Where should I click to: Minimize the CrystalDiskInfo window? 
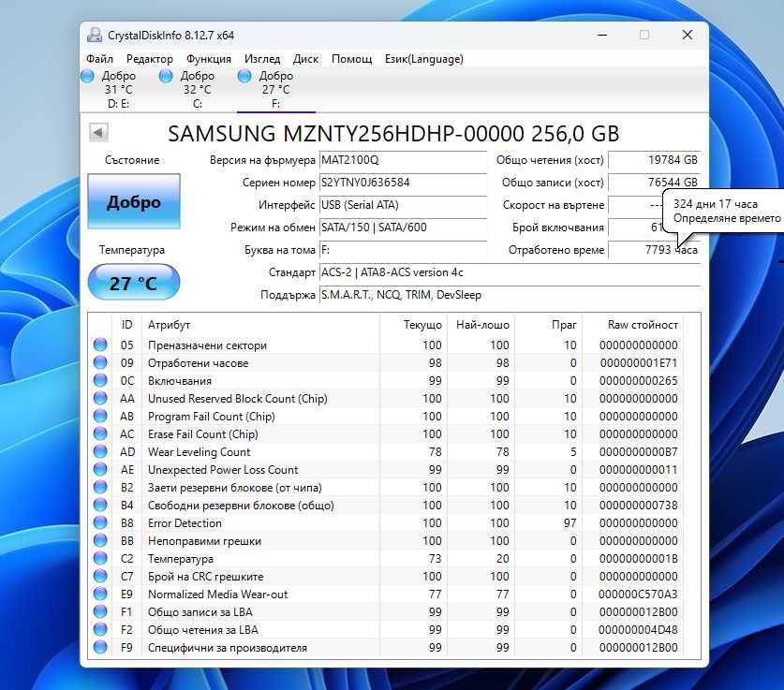602,35
